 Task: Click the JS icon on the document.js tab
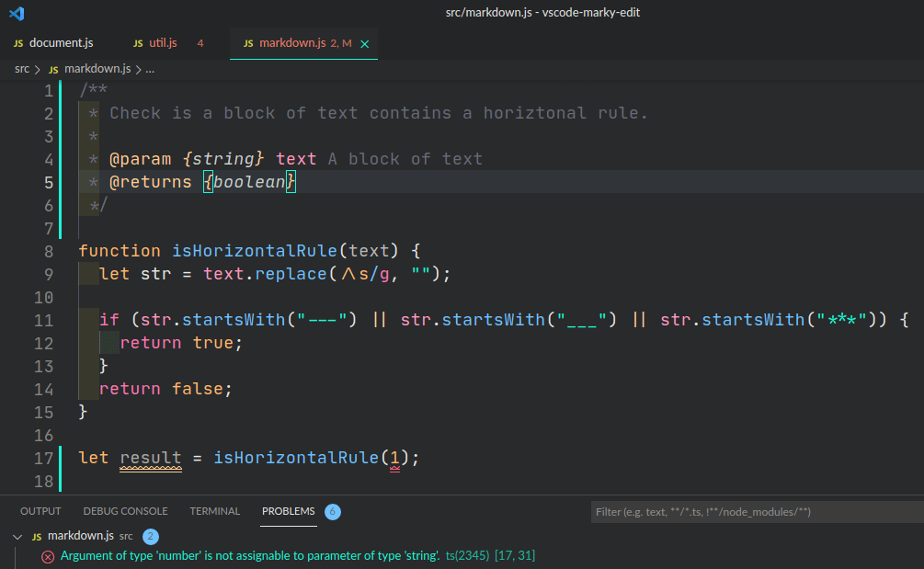(18, 42)
